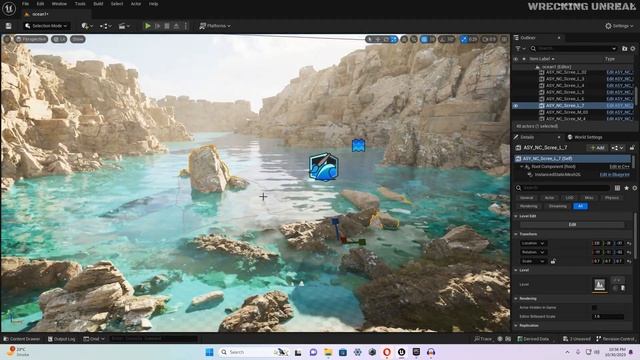This screenshot has width=640, height=360.
Task: Toggle surface snapping in viewport toolbar
Action: pos(413,39)
